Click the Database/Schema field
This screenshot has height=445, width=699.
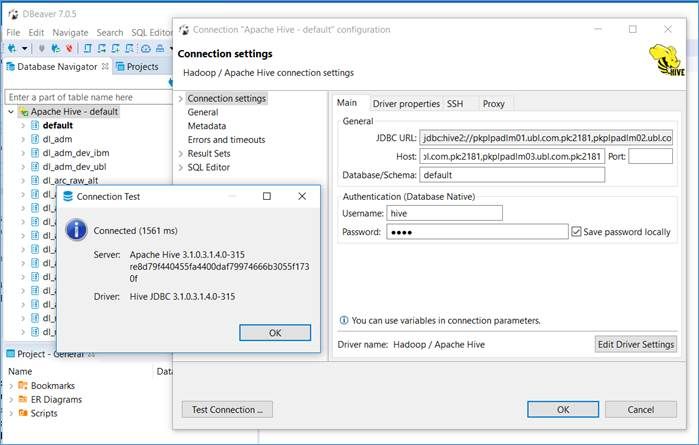tap(512, 175)
